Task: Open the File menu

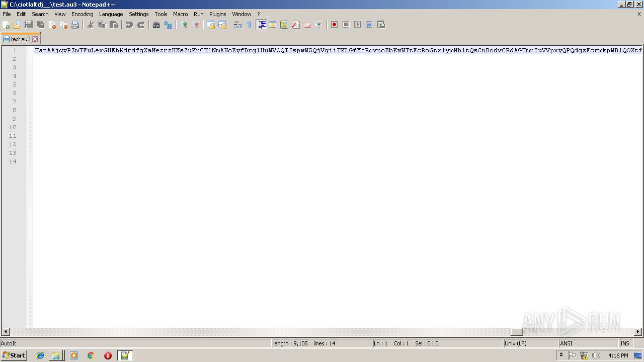Action: pyautogui.click(x=7, y=14)
